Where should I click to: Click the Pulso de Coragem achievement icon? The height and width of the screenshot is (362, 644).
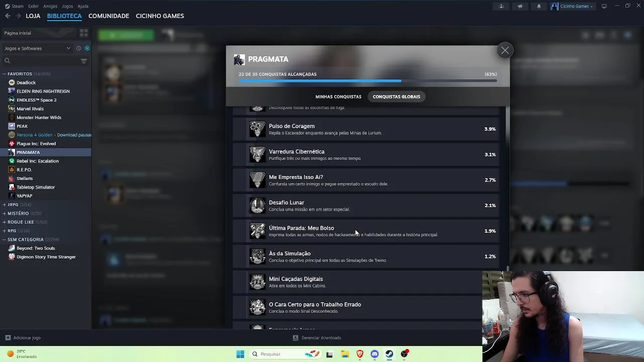[258, 129]
